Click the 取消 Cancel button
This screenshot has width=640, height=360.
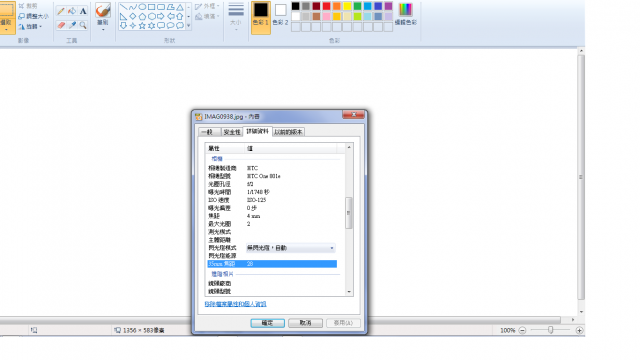pos(305,323)
